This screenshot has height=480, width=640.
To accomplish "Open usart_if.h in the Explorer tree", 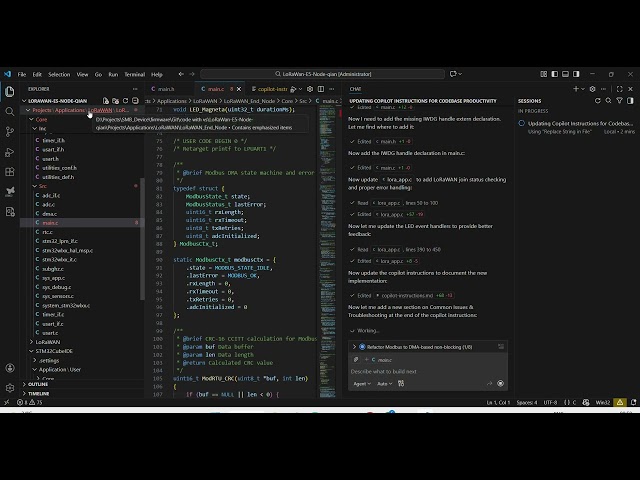I will tap(80, 149).
